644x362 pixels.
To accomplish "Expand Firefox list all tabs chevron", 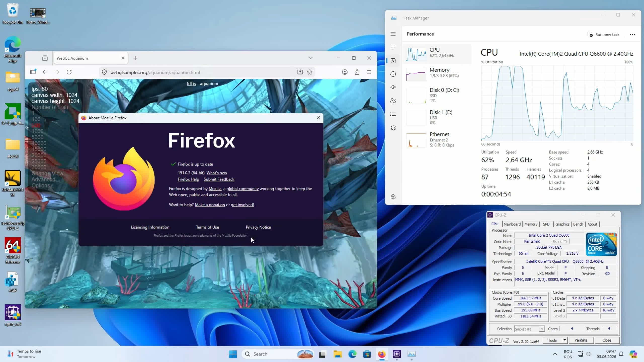I will [310, 58].
